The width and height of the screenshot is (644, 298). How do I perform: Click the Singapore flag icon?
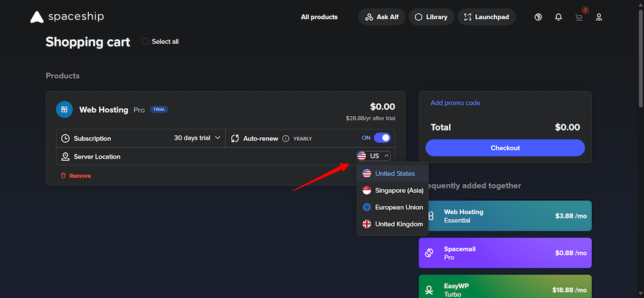(x=367, y=191)
